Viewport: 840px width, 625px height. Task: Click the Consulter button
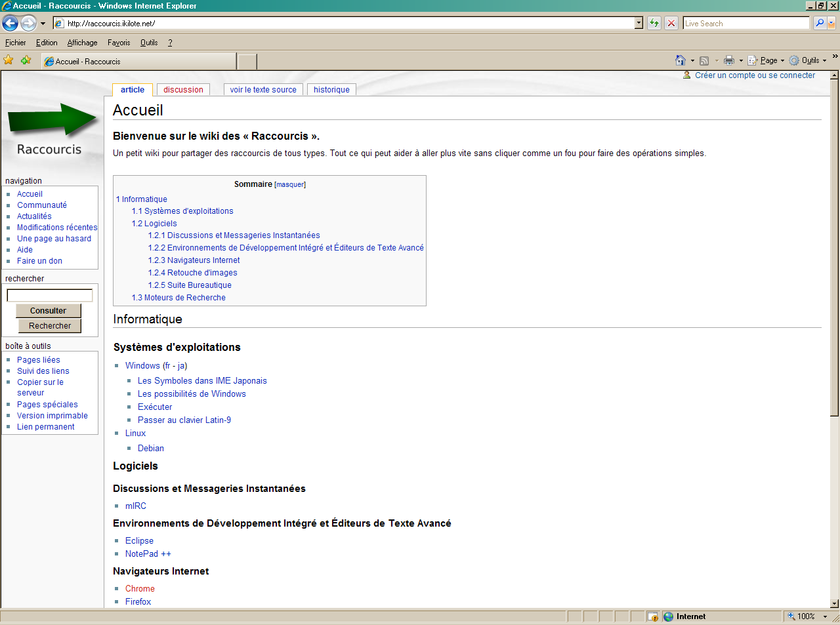49,311
